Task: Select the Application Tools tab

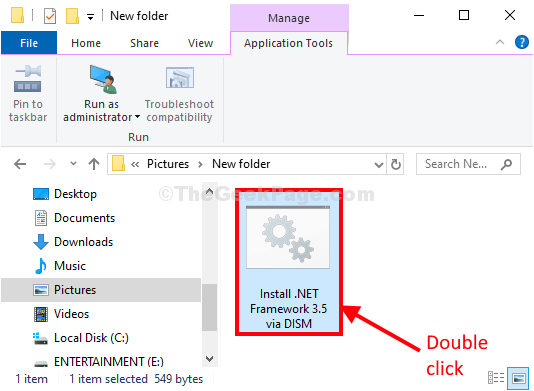Action: (288, 43)
